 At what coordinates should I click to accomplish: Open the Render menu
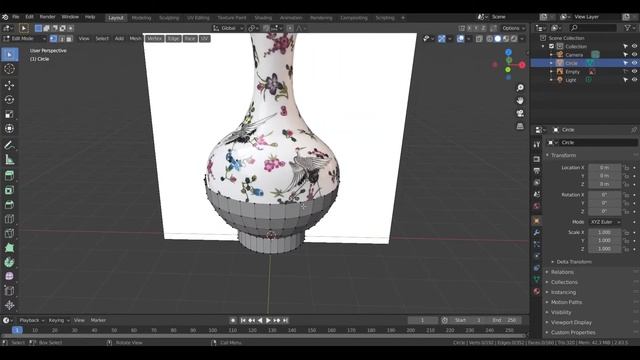(47, 17)
